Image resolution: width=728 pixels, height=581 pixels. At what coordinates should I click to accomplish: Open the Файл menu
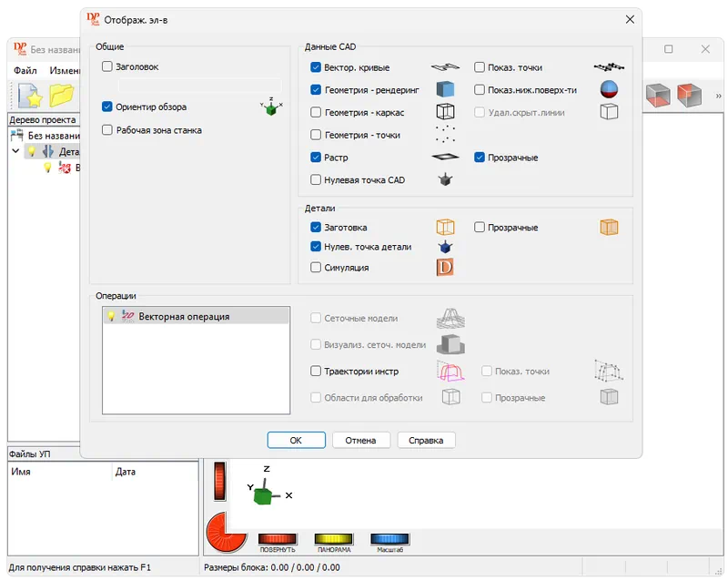coord(25,71)
